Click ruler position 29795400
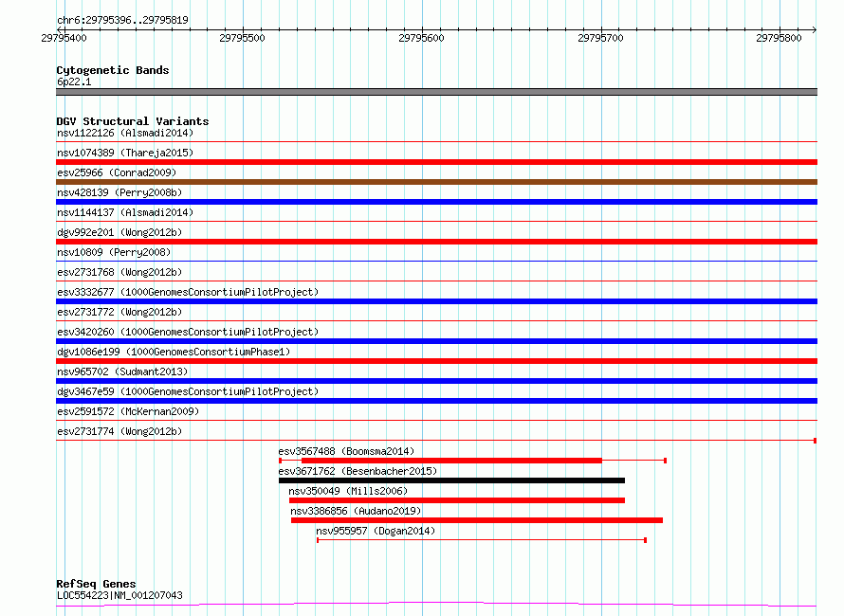Image resolution: width=844 pixels, height=616 pixels. 64,38
